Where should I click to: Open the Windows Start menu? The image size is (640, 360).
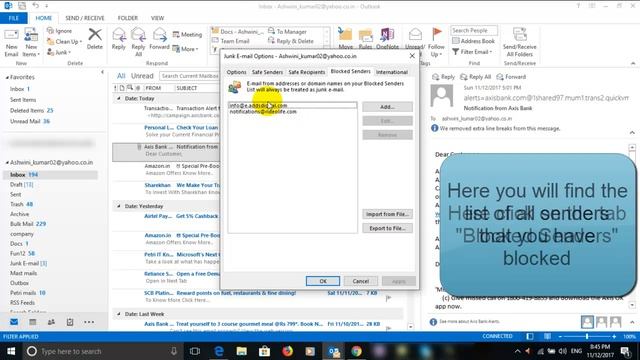pos(11,351)
